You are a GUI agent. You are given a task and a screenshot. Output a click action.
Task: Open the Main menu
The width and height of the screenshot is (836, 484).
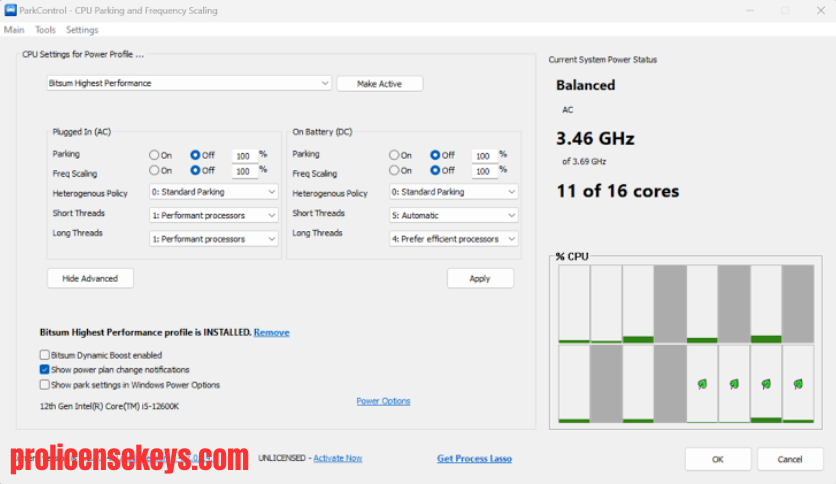pos(14,30)
